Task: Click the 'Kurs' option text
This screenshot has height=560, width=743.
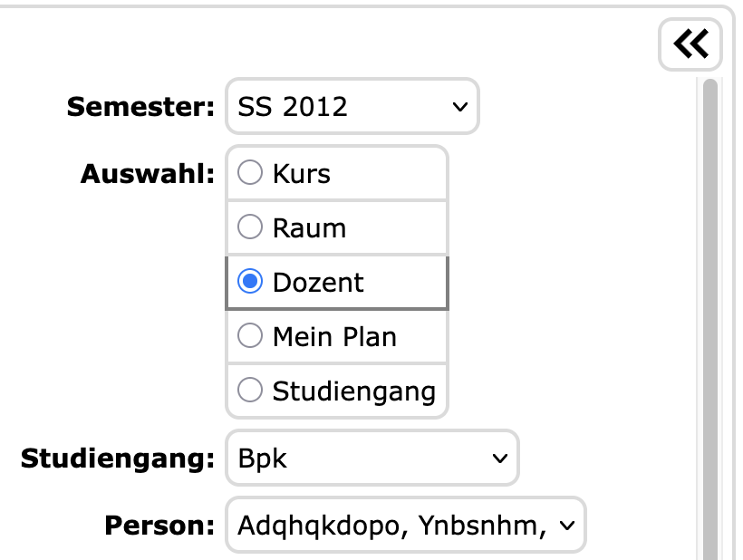Action: coord(301,174)
